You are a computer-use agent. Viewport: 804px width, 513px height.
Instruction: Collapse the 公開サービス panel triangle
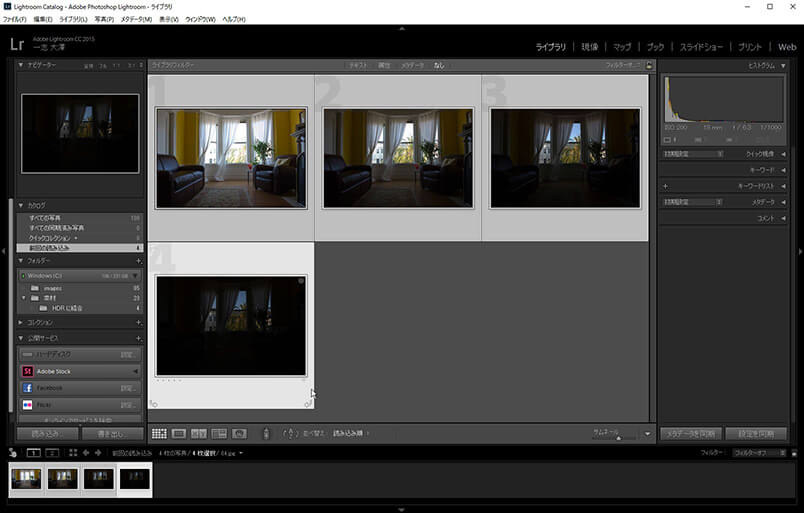point(21,338)
